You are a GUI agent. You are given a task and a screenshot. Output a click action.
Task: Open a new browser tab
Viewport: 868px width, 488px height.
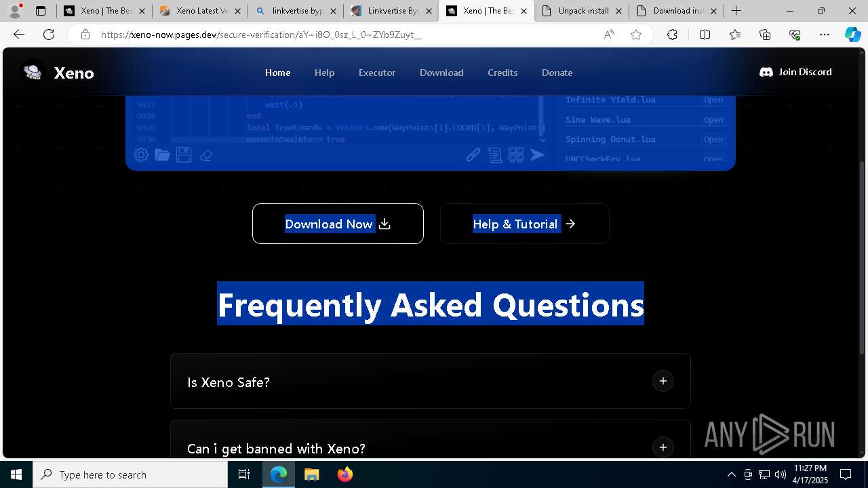(x=736, y=11)
